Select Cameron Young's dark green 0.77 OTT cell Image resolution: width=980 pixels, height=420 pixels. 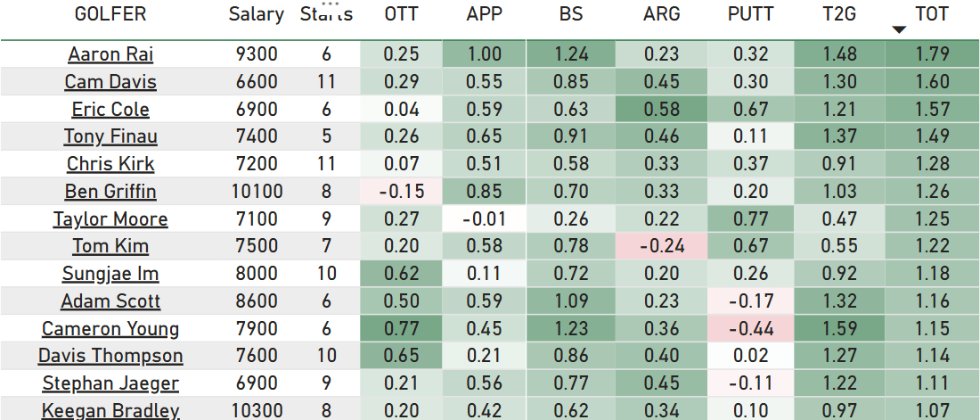click(x=401, y=329)
